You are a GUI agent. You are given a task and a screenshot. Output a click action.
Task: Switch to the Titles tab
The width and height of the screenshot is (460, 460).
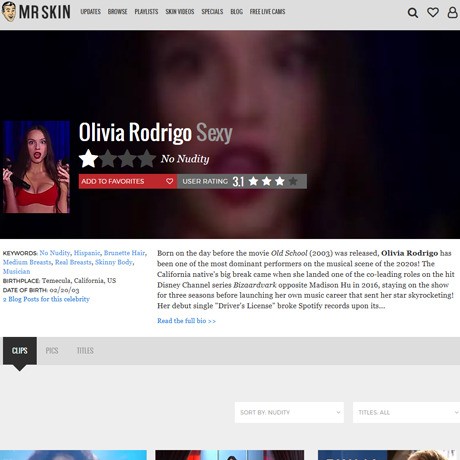click(x=85, y=351)
